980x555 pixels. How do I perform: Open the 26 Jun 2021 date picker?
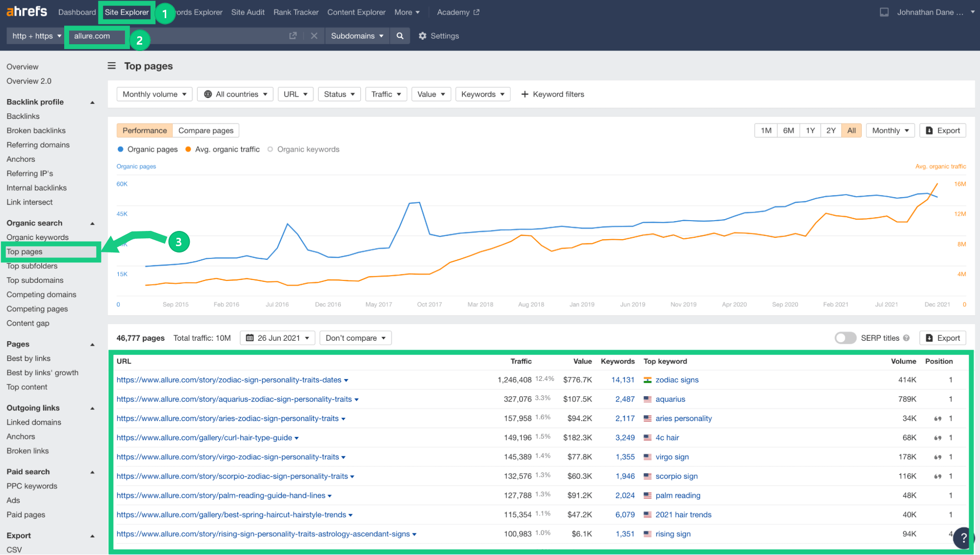277,338
